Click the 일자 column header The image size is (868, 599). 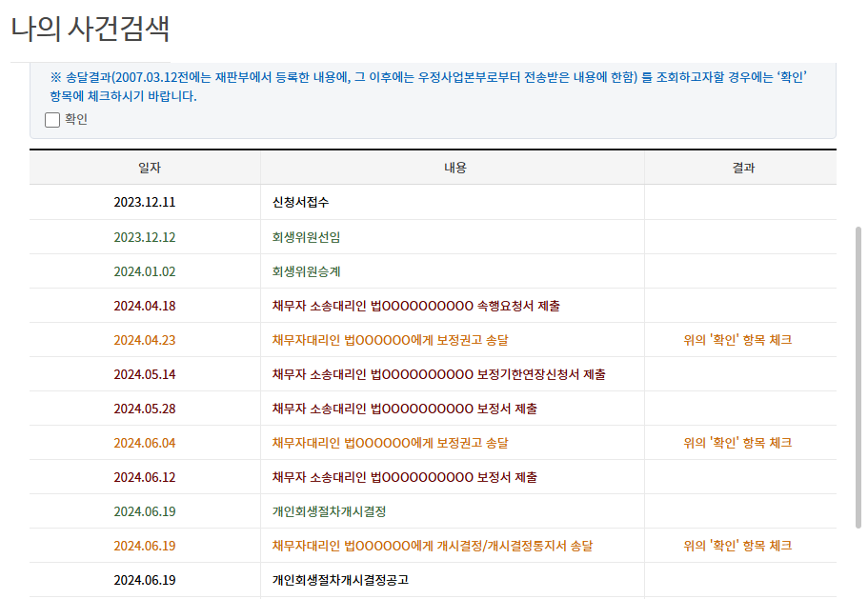click(145, 168)
